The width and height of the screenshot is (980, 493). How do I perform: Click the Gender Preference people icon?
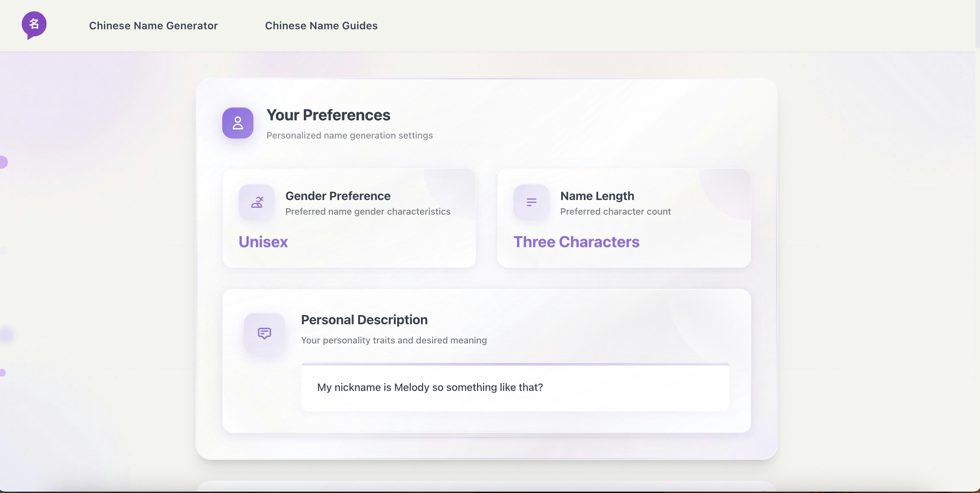click(x=257, y=202)
